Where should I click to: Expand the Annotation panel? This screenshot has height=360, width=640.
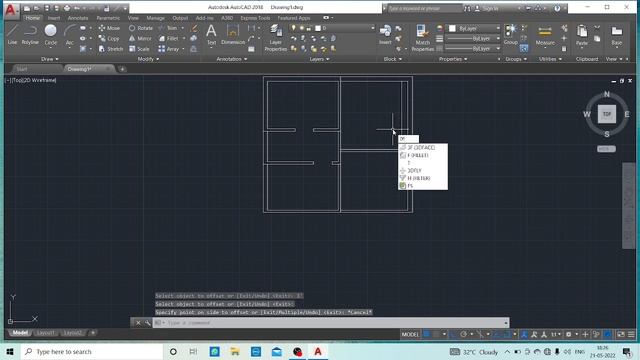232,59
